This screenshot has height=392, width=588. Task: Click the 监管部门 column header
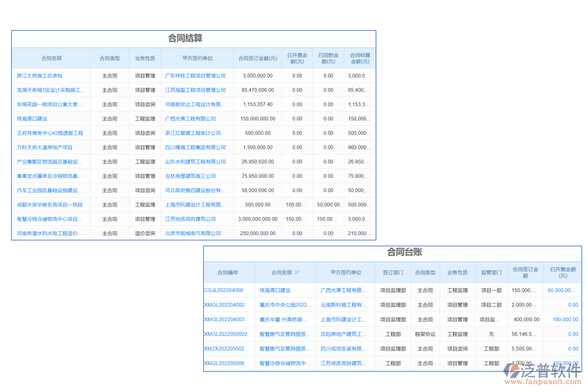491,272
